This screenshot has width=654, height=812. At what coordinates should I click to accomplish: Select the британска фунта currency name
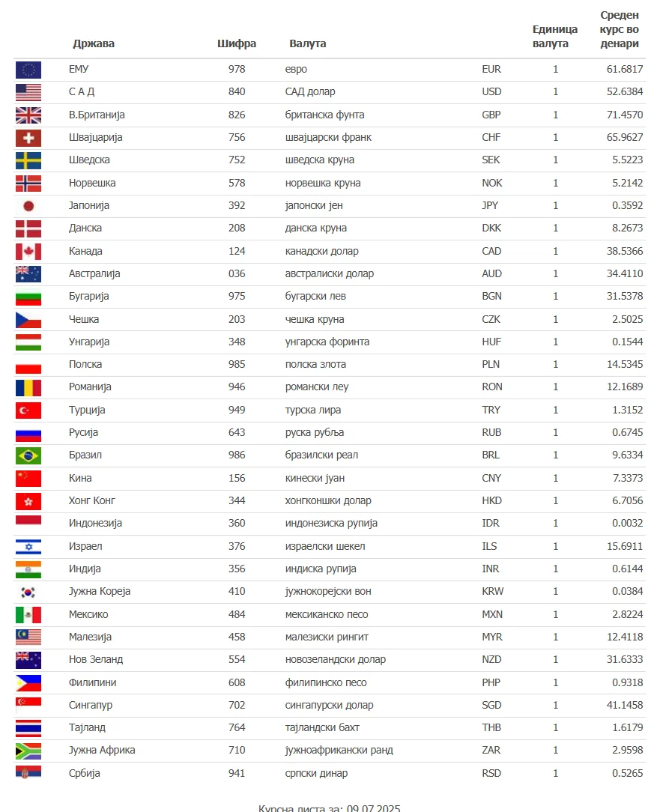[324, 115]
